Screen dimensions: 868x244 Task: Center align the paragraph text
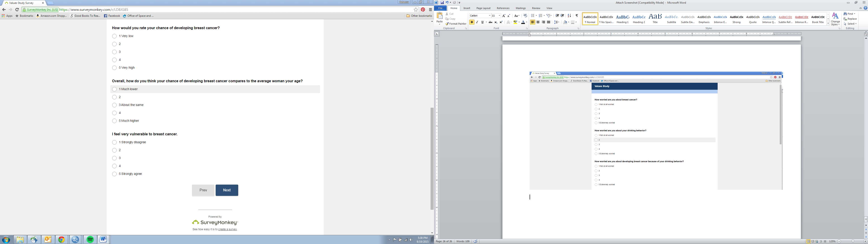[538, 22]
